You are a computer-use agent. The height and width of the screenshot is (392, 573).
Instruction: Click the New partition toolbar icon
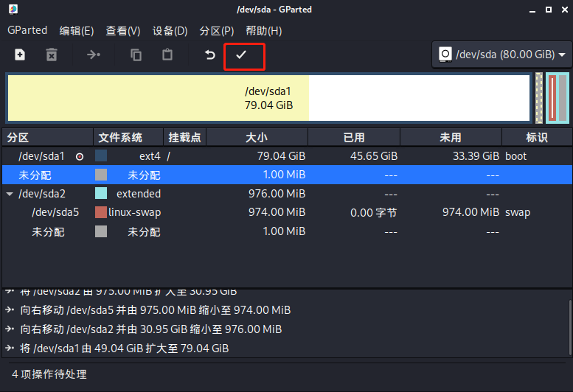coord(20,55)
